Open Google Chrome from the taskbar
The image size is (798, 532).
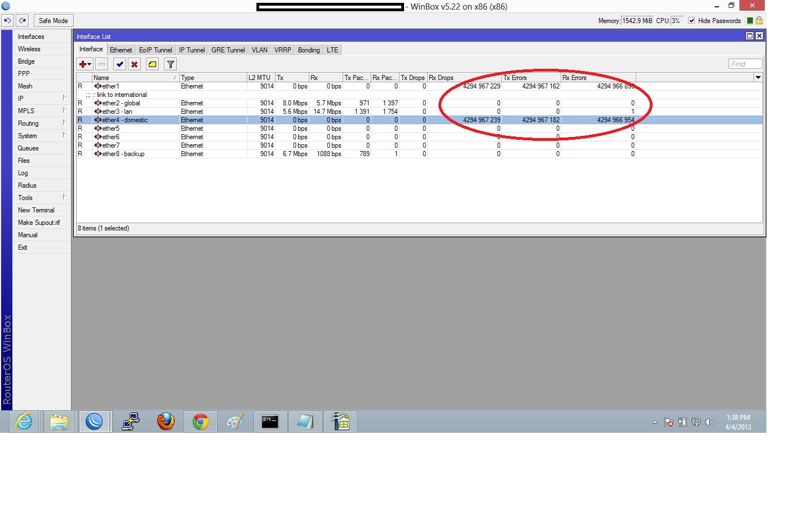[201, 422]
